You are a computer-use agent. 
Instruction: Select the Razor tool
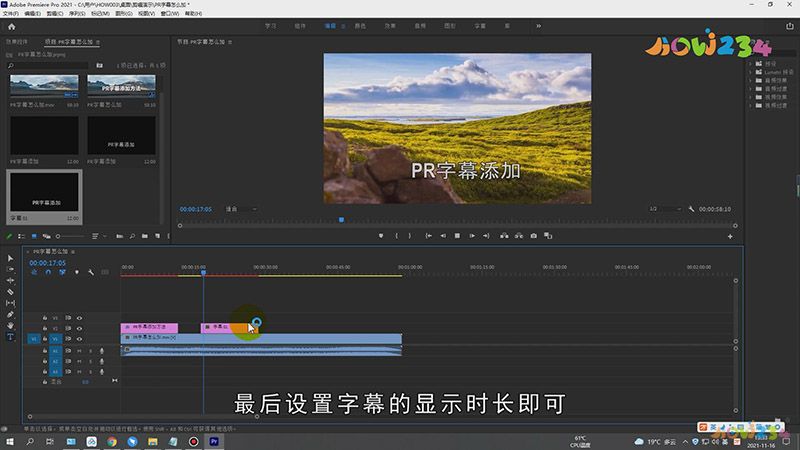pyautogui.click(x=10, y=292)
